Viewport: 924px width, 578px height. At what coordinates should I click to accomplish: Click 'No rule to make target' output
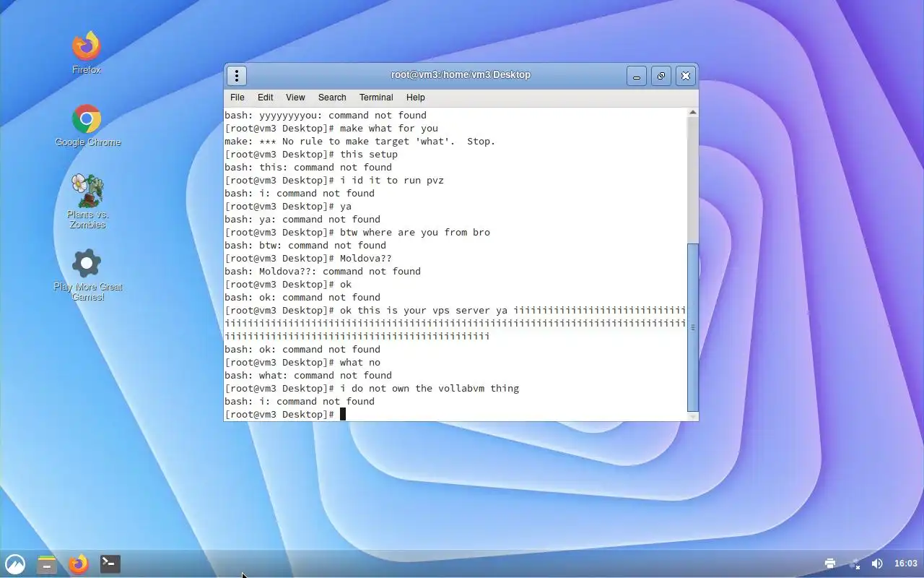(x=360, y=142)
